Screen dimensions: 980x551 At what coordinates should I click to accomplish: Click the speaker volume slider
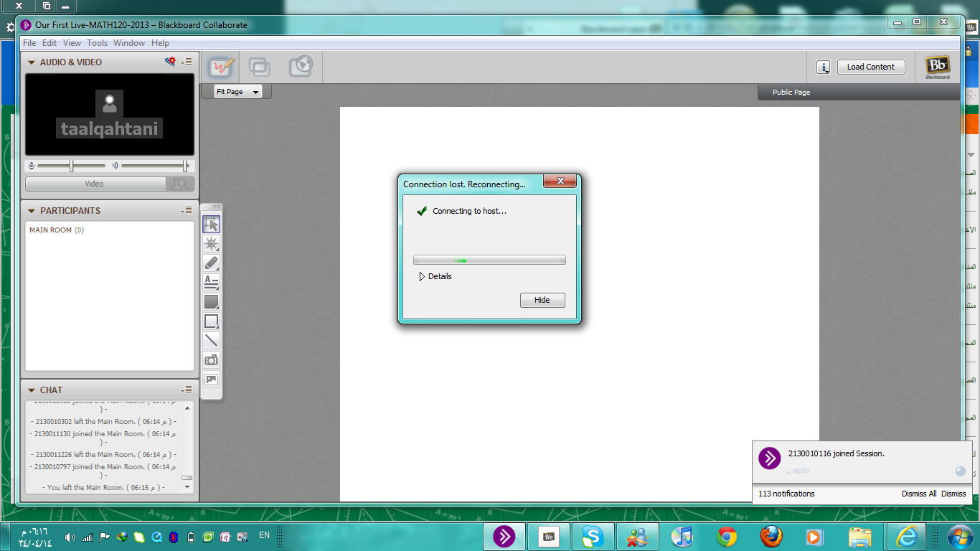(x=156, y=166)
